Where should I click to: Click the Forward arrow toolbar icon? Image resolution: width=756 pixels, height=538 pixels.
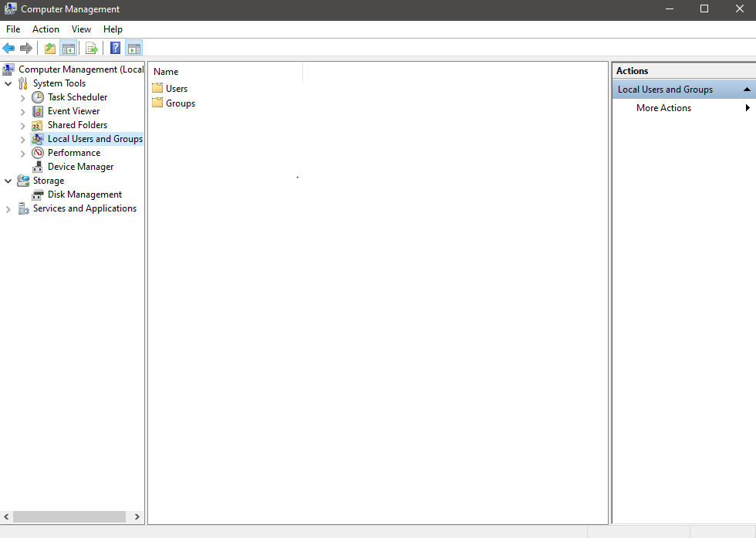click(x=26, y=49)
